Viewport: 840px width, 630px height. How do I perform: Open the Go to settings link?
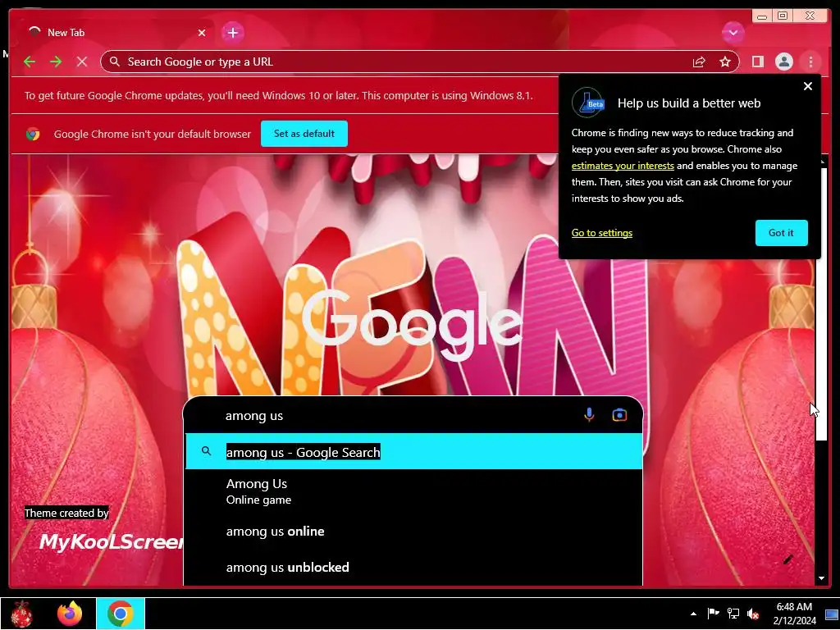tap(601, 233)
